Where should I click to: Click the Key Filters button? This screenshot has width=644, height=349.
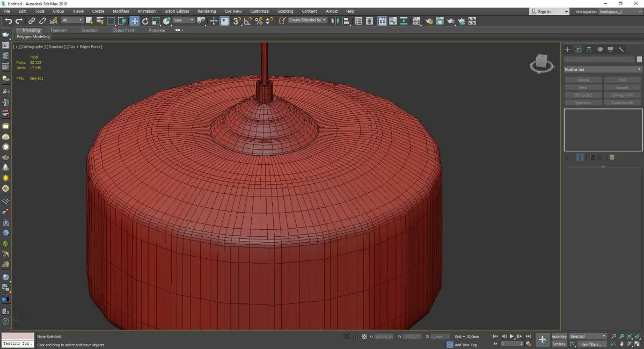coord(591,344)
